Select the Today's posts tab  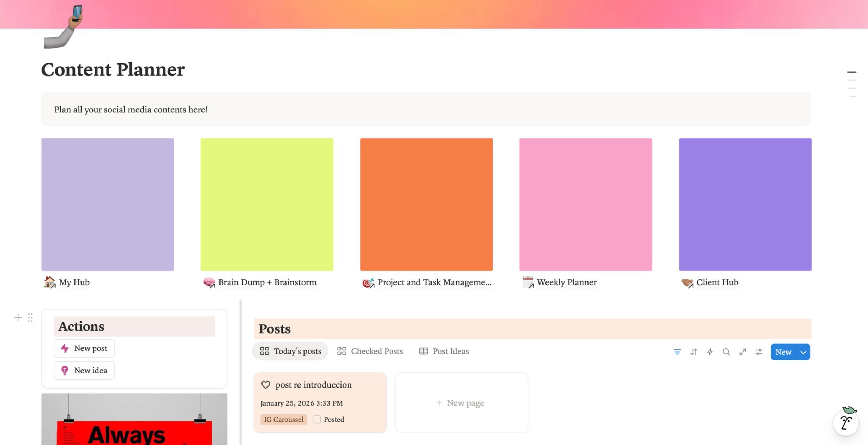[290, 351]
